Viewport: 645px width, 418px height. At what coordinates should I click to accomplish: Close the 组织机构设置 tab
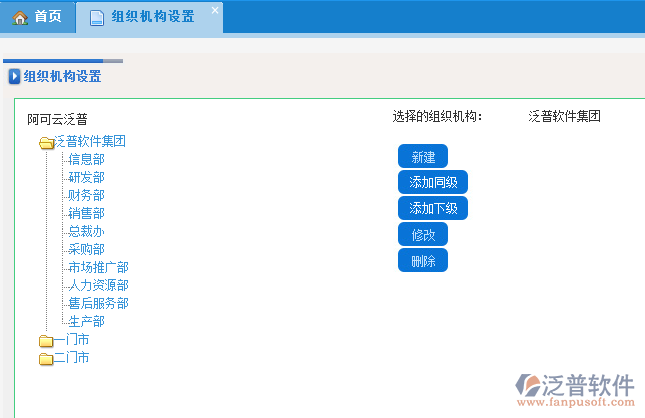[x=214, y=10]
